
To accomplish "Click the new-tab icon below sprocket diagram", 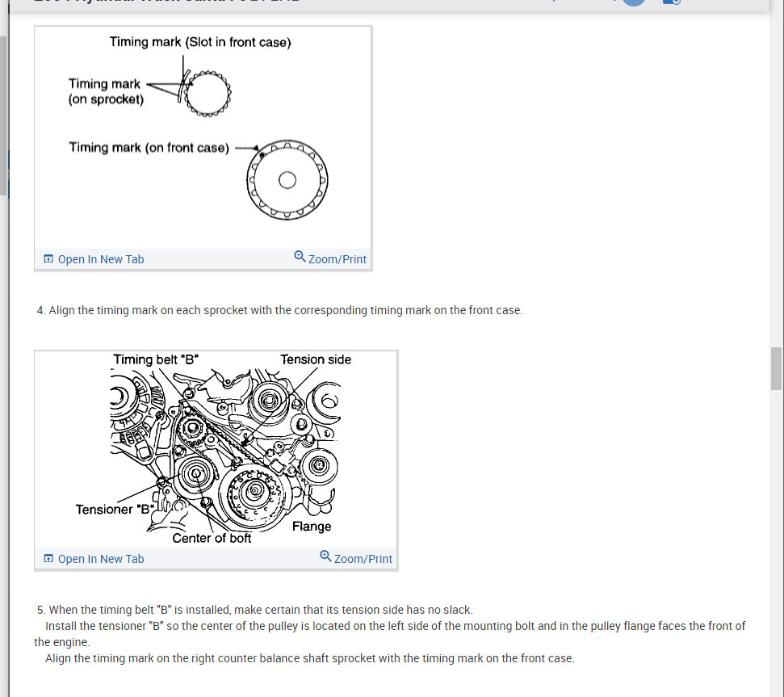I will click(48, 259).
